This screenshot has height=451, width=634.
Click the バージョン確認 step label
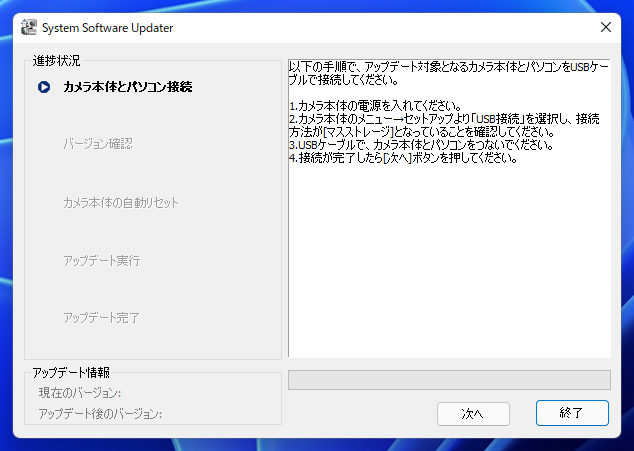coord(98,144)
